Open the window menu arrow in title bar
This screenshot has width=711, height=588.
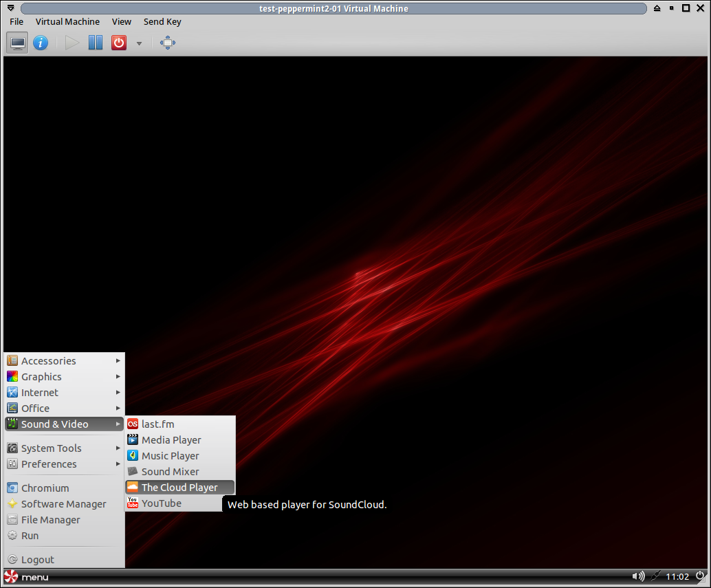tap(11, 8)
